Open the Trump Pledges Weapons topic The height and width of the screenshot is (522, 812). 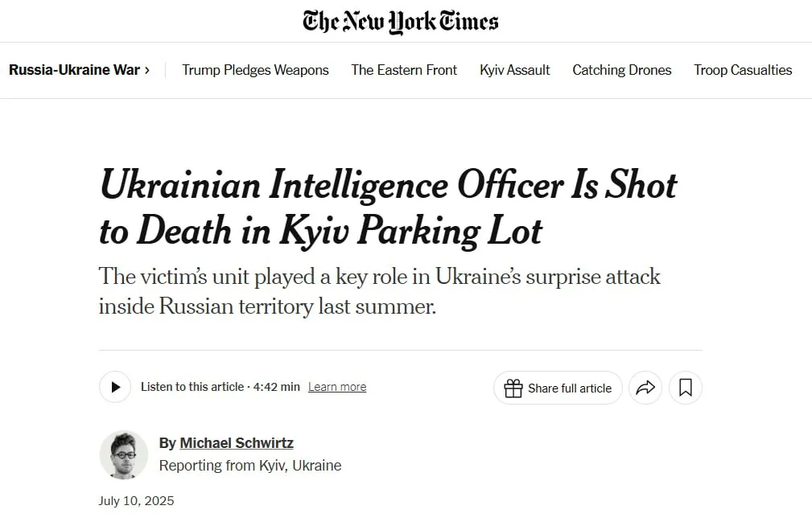click(x=255, y=70)
